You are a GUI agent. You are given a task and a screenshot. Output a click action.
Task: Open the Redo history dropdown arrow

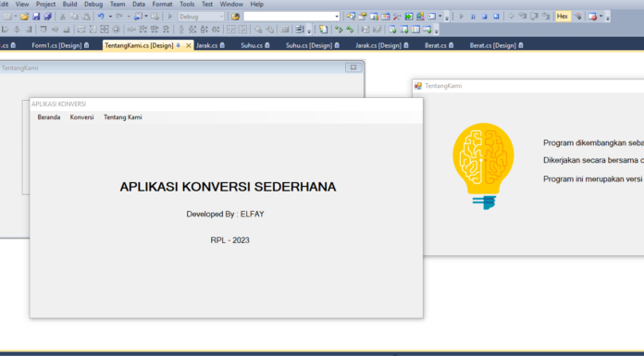tap(129, 17)
